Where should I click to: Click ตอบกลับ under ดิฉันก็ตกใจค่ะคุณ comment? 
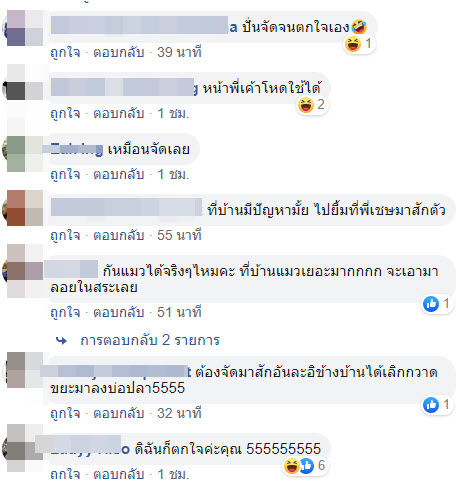[x=119, y=474]
